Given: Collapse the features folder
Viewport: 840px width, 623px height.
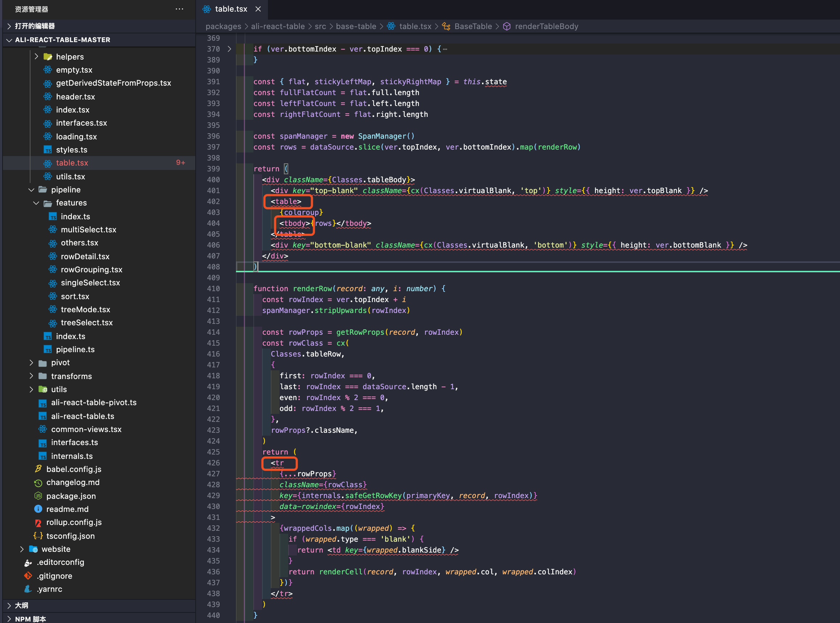Looking at the screenshot, I should (x=36, y=203).
